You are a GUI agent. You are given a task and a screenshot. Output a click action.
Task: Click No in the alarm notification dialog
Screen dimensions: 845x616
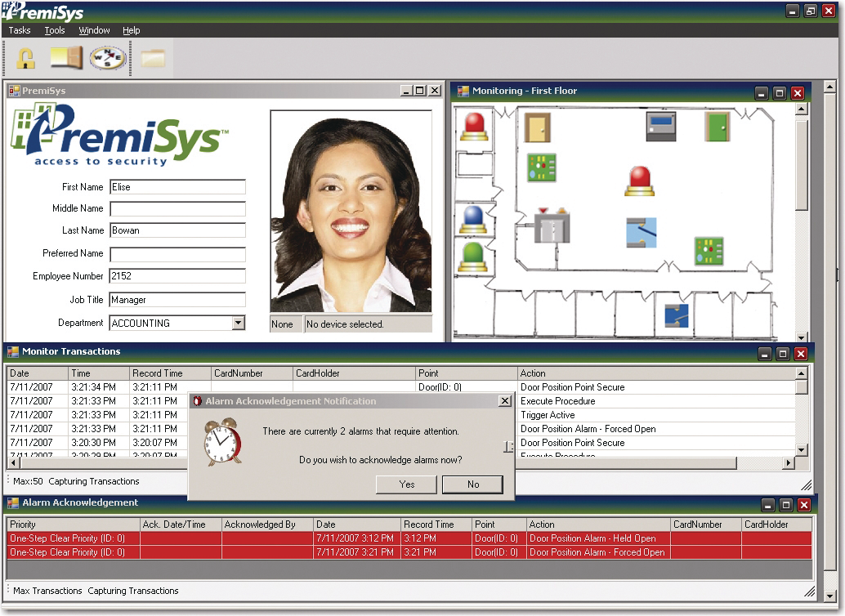point(472,484)
